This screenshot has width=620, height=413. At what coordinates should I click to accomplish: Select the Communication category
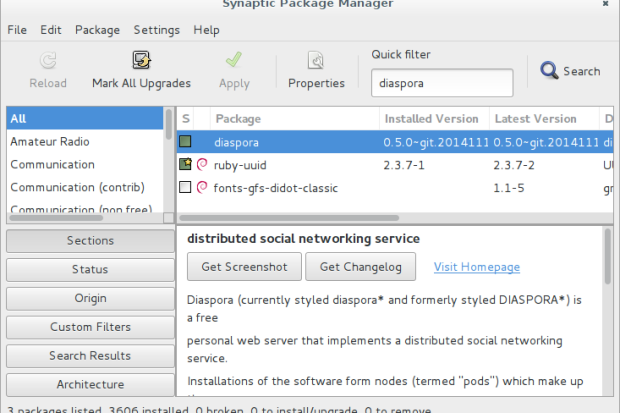(x=85, y=164)
